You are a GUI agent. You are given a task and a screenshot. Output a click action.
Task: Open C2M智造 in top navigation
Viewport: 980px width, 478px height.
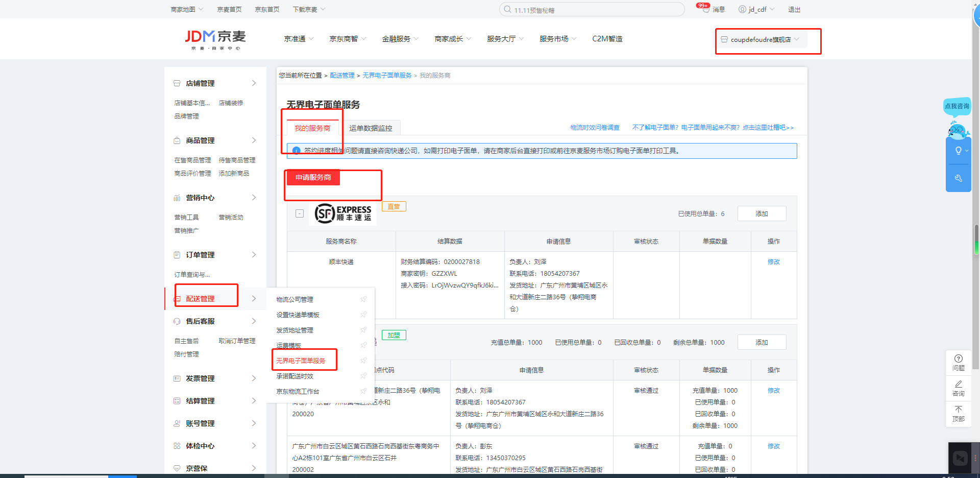tap(607, 39)
